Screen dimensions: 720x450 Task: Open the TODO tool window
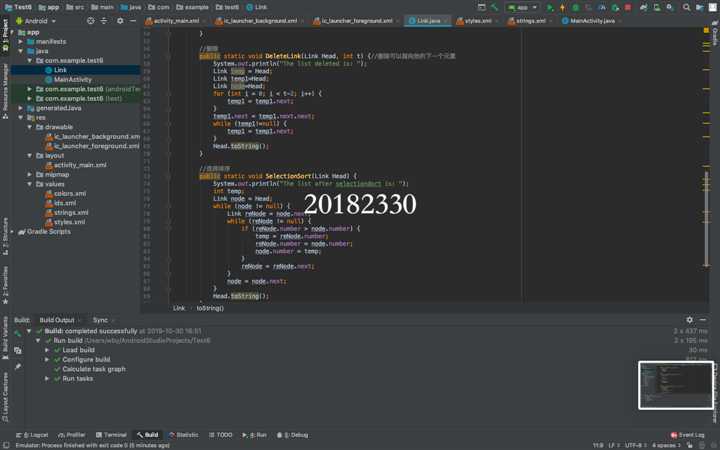[221, 435]
